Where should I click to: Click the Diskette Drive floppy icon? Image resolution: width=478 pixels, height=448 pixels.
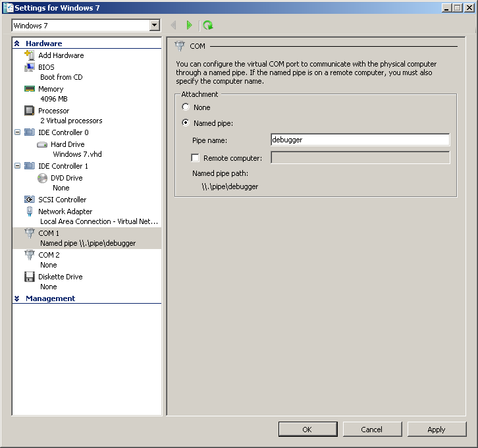coord(30,277)
